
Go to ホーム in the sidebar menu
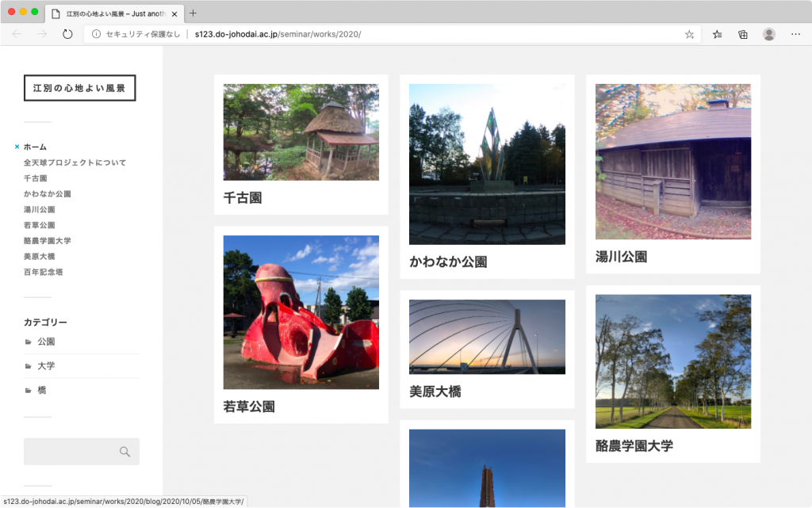(x=35, y=147)
